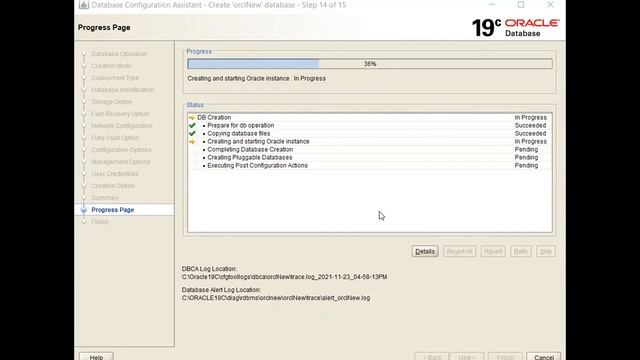Click 'Prepare for db operation' row text
640x360 pixels.
pos(240,125)
